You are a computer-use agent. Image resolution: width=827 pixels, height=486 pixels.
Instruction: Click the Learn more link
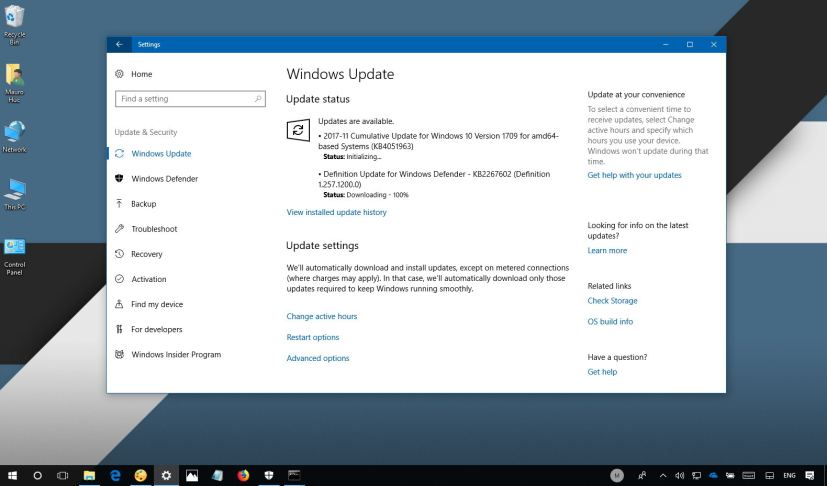[607, 250]
